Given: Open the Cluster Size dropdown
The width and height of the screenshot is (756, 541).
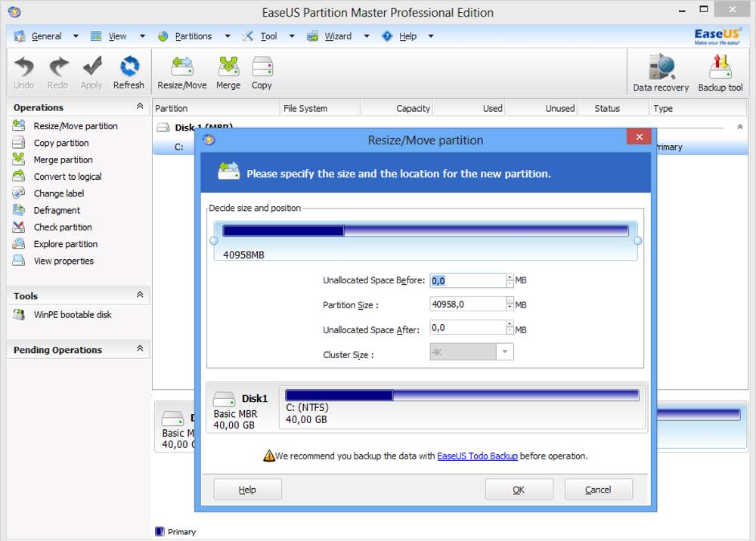Looking at the screenshot, I should tap(505, 352).
